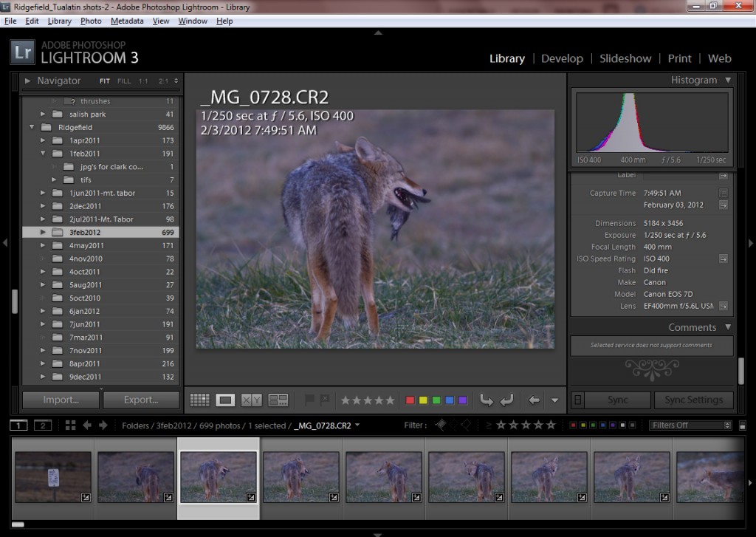Set the reject flag on the photo
756x537 pixels.
coord(326,400)
